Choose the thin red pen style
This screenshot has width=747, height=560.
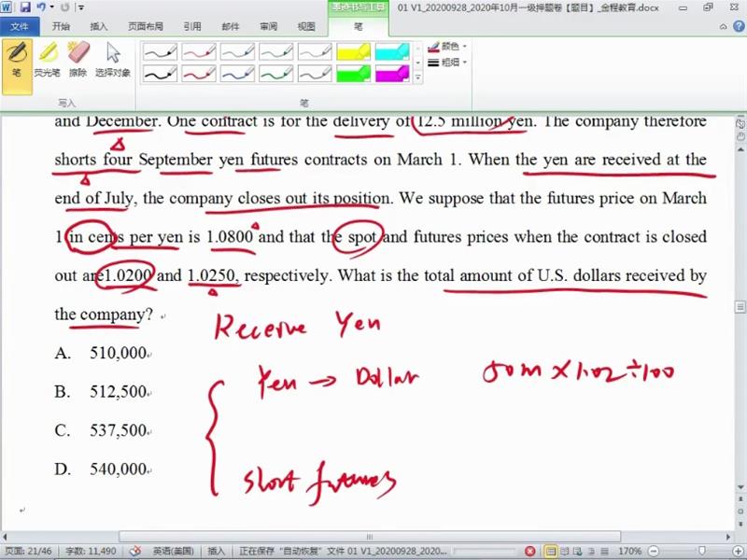(x=199, y=51)
